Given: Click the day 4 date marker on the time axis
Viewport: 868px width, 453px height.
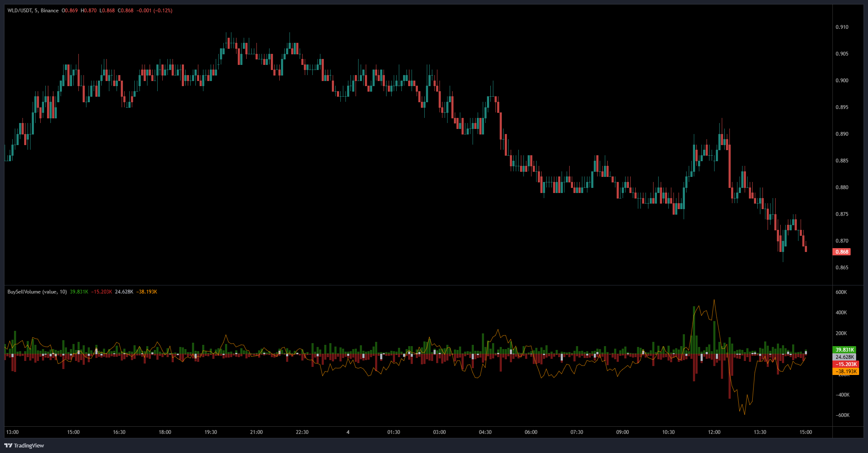Looking at the screenshot, I should coord(348,432).
